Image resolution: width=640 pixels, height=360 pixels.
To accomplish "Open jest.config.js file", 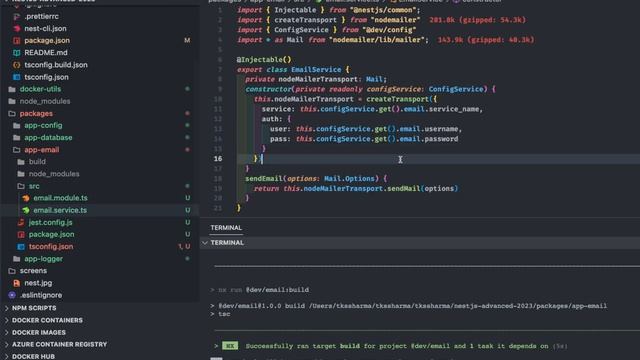I will click(50, 222).
